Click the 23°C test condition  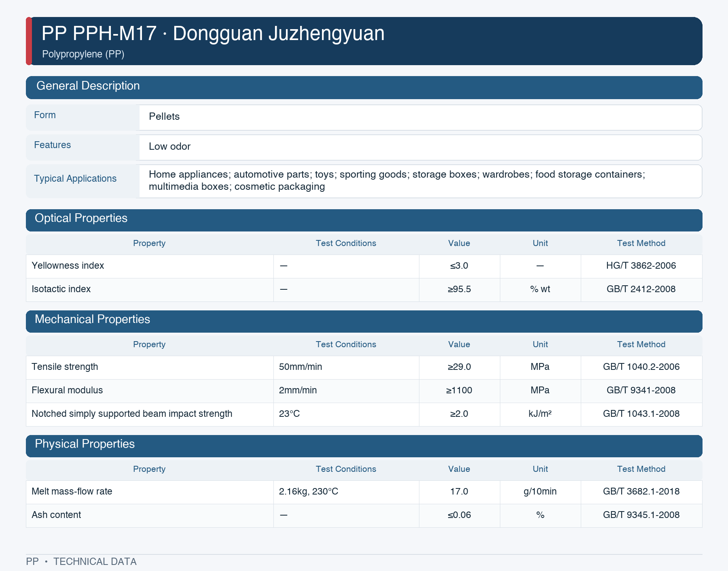[x=289, y=414]
